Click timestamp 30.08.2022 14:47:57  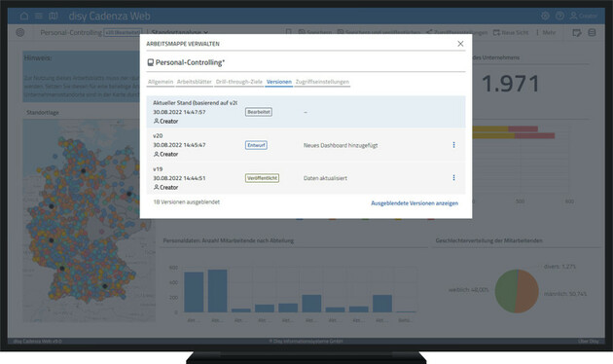tap(179, 112)
